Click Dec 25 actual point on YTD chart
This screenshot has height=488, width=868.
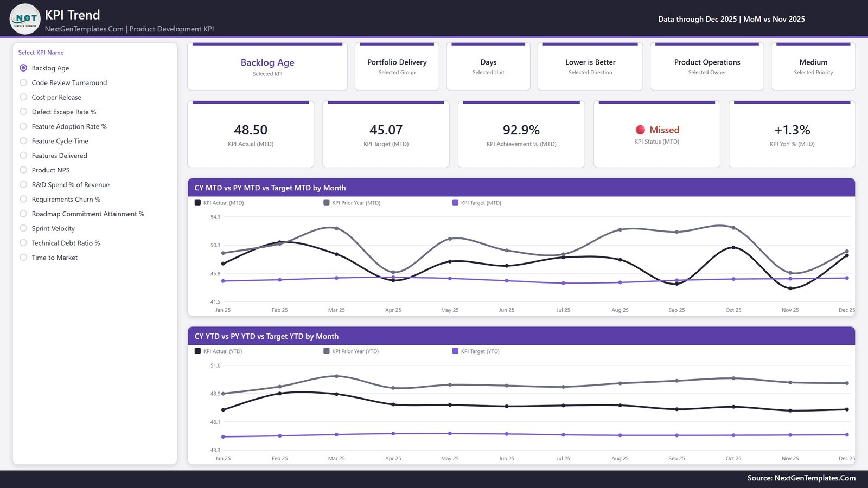click(x=847, y=409)
